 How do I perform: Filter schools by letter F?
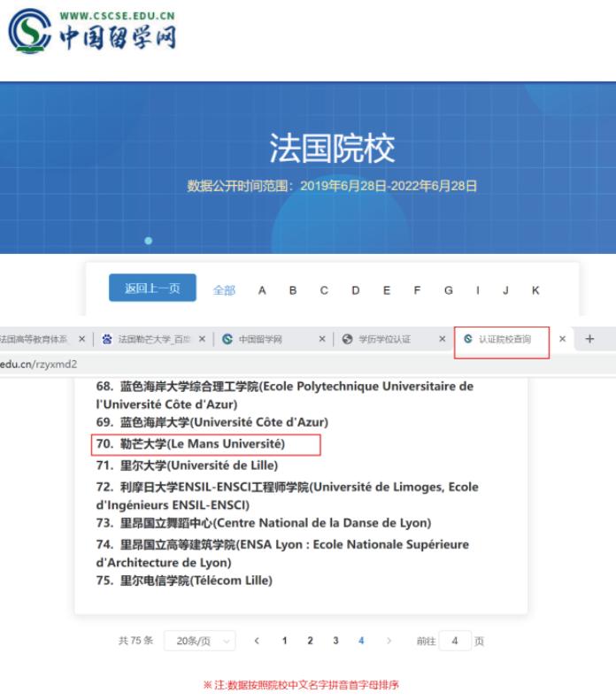(417, 290)
